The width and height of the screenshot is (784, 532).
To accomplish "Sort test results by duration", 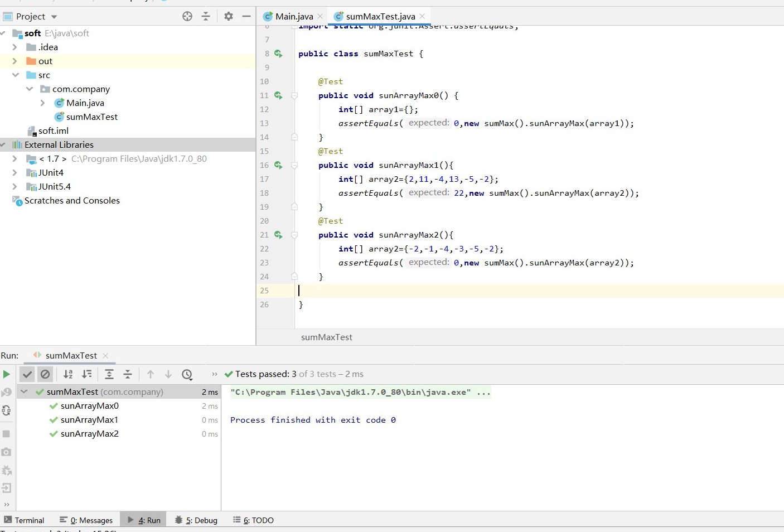I will (x=87, y=374).
